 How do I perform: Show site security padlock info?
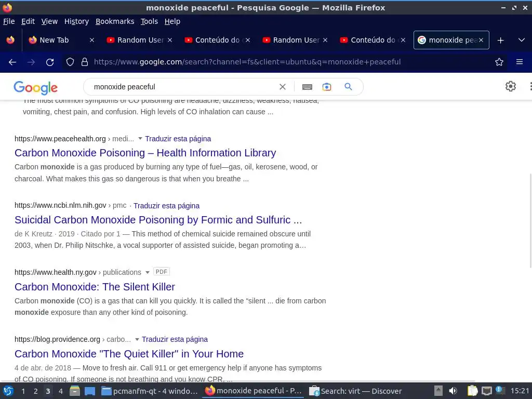[85, 62]
